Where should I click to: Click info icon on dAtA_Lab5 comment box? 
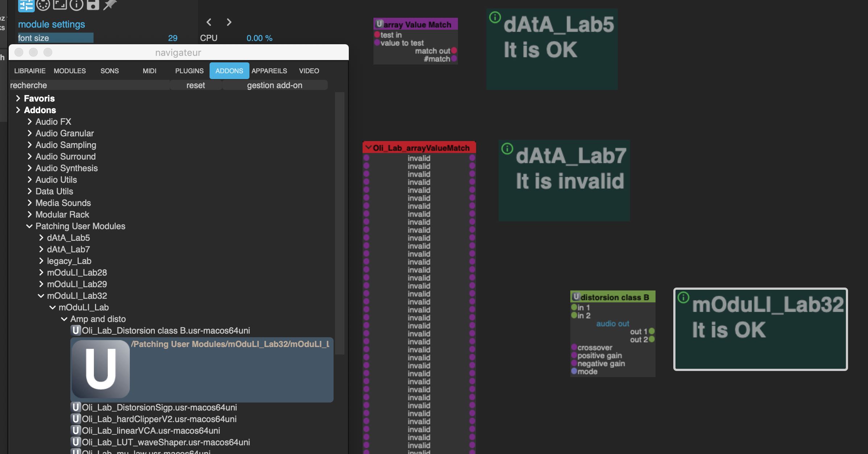[495, 17]
